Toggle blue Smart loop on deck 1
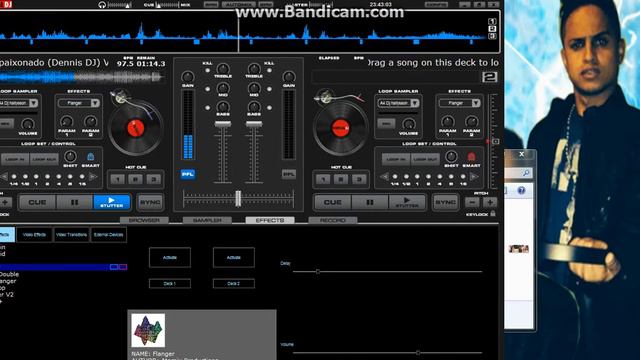Viewport: 640px width, 360px height. 91,157
